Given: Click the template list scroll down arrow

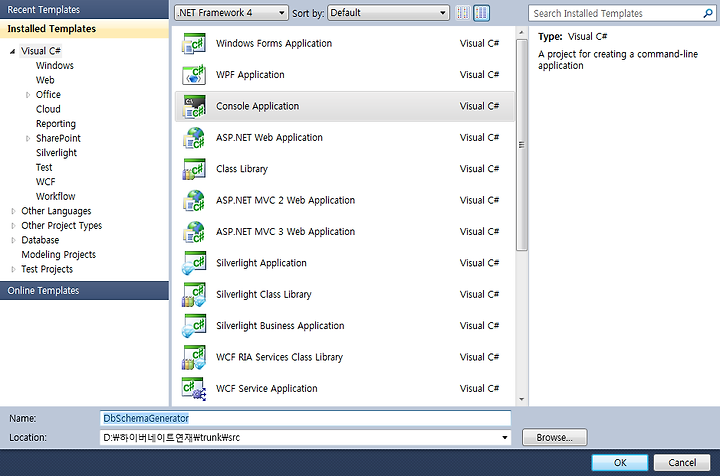Looking at the screenshot, I should coord(521,399).
